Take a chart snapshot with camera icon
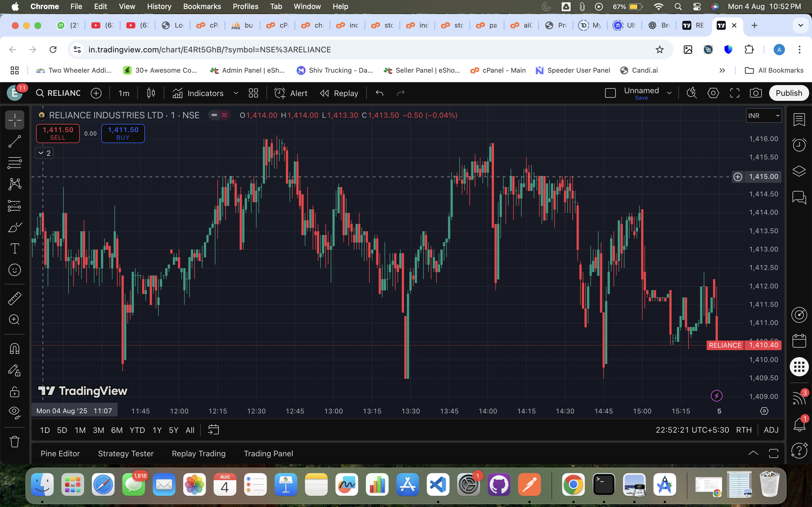This screenshot has height=507, width=812. point(756,93)
